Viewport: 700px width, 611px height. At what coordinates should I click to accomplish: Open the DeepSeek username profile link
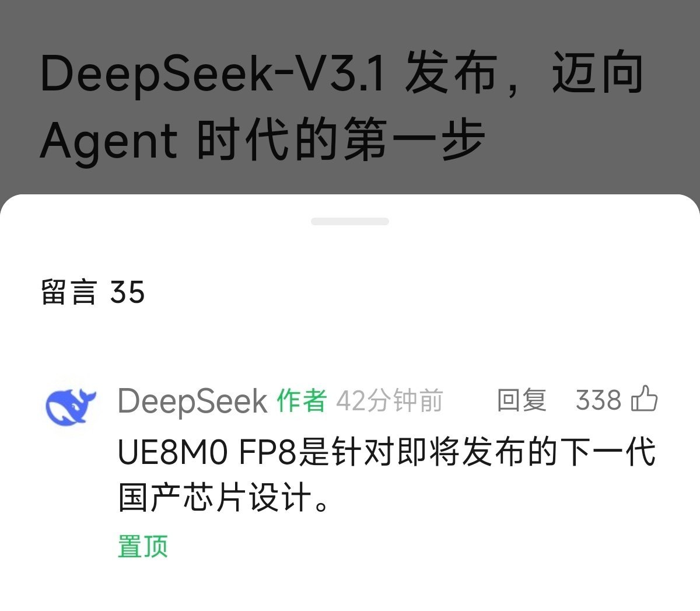tap(192, 401)
